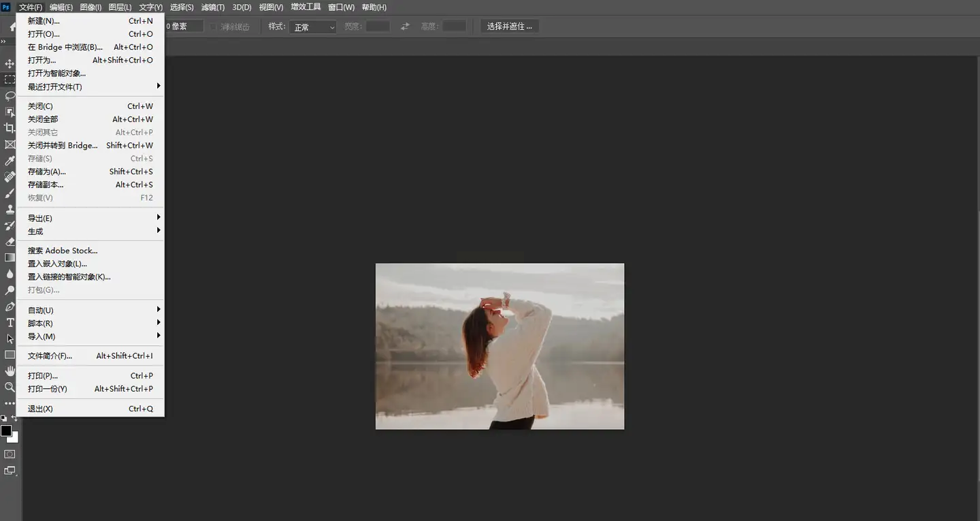
Task: Choose the Hand tool
Action: (10, 370)
